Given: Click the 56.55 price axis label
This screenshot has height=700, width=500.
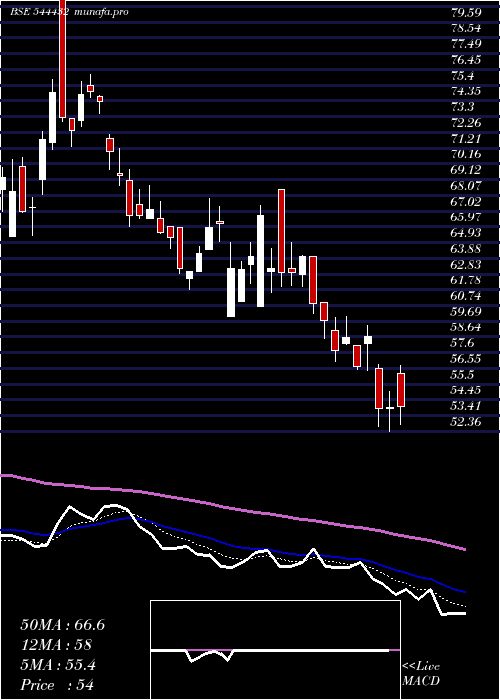Looking at the screenshot, I should (x=467, y=358).
